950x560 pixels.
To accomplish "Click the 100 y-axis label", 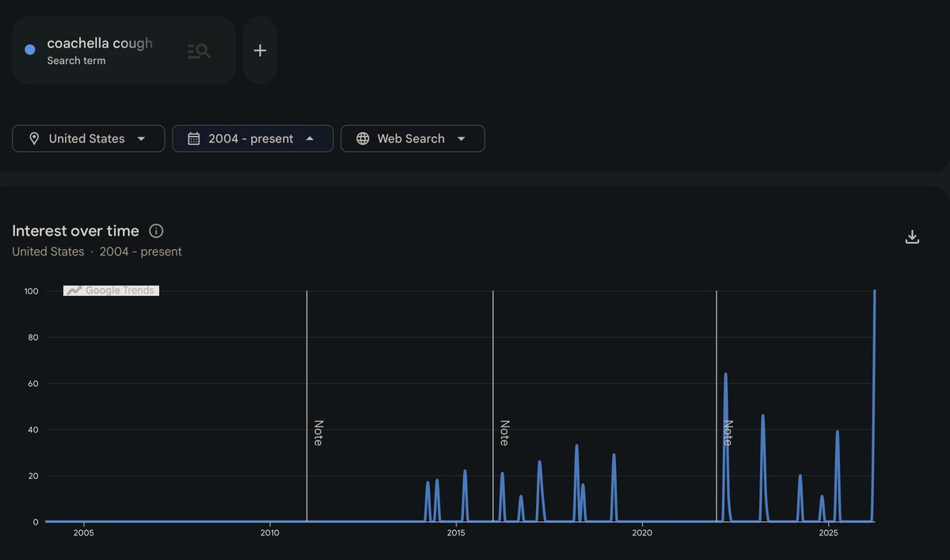I will 31,291.
